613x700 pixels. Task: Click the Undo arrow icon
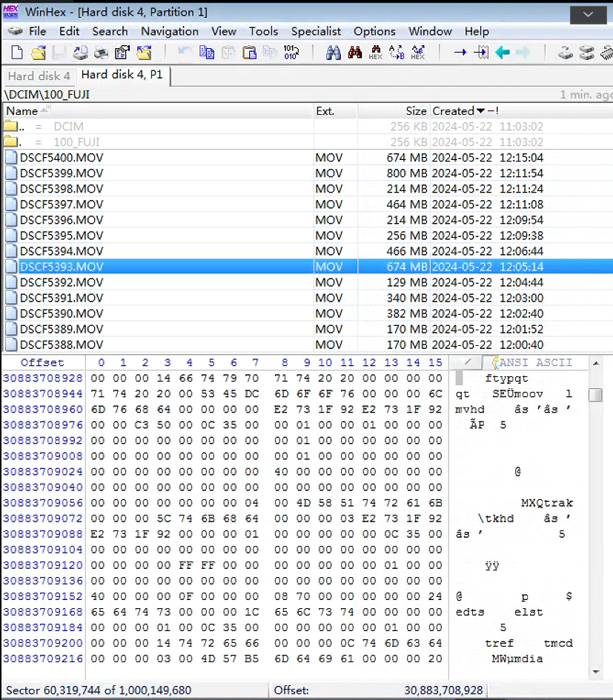184,53
